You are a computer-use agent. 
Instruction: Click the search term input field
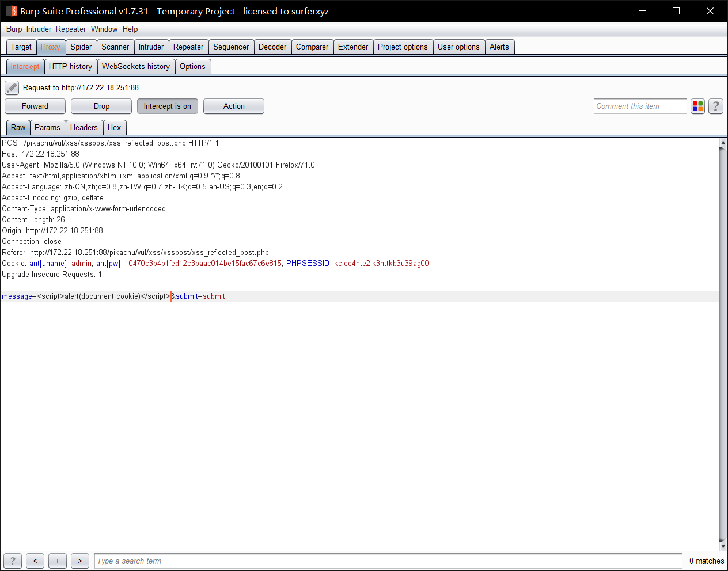[388, 561]
